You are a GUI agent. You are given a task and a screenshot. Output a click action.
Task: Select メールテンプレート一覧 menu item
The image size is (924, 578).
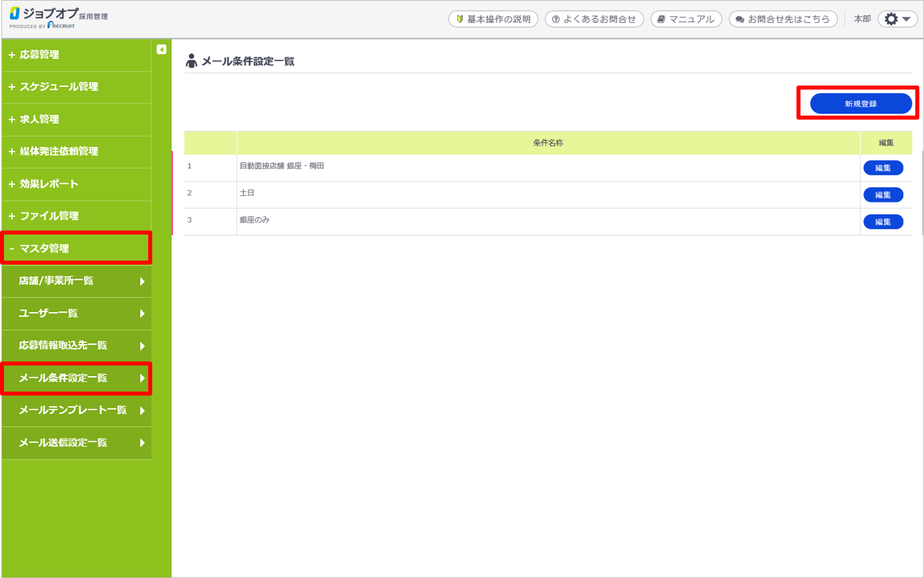(x=76, y=410)
